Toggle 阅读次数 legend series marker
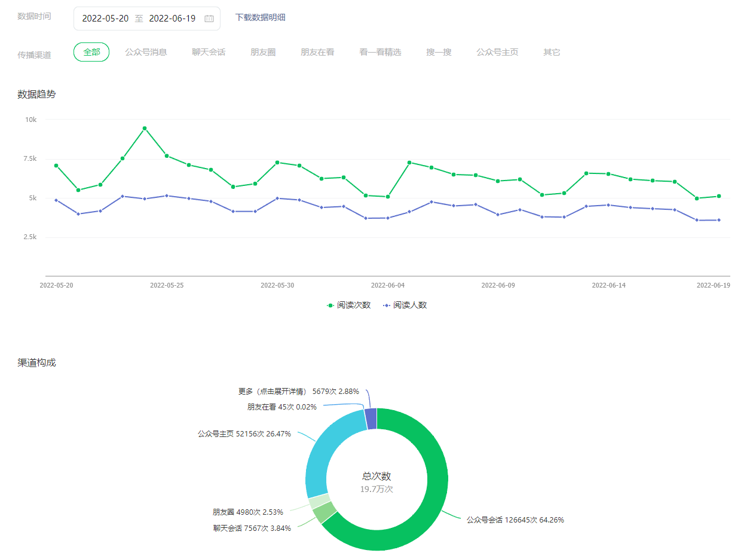Screen dimensions: 756x553 [330, 305]
